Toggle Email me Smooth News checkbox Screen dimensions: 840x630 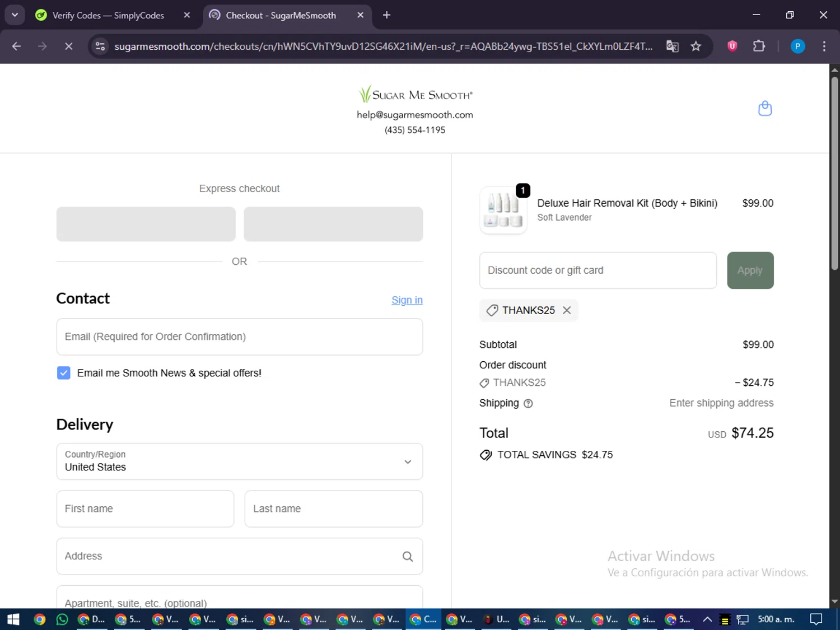click(x=64, y=373)
